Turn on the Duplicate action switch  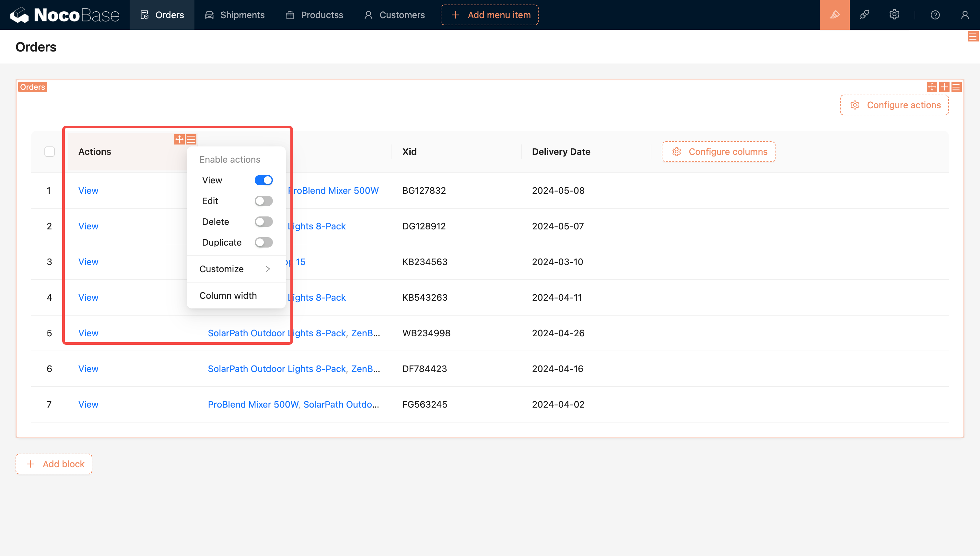(263, 242)
